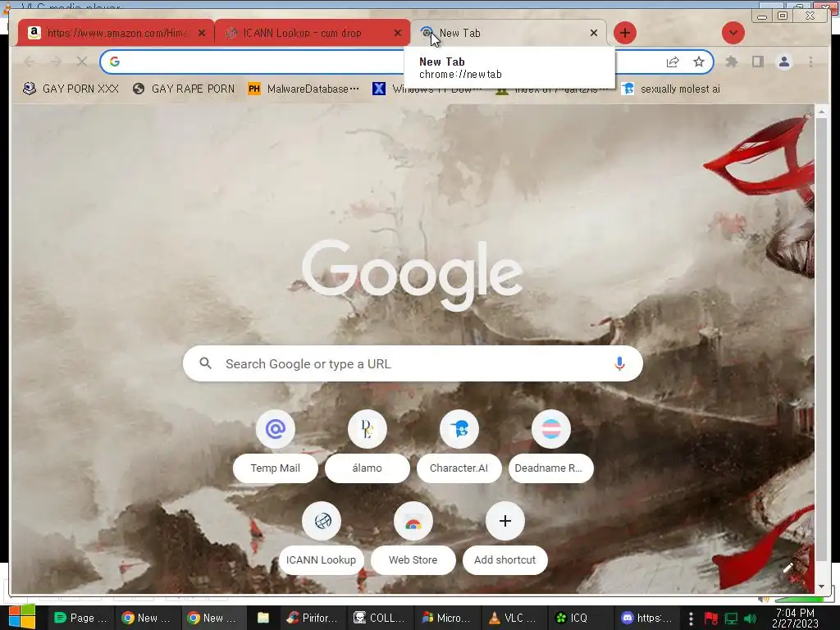Switch to the ICANN Lookup tab
840x630 pixels.
[x=312, y=33]
